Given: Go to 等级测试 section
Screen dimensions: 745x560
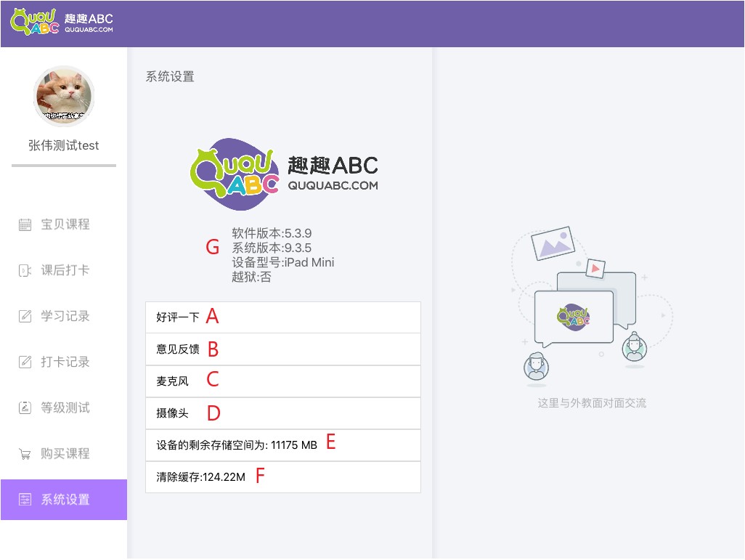Looking at the screenshot, I should (65, 407).
